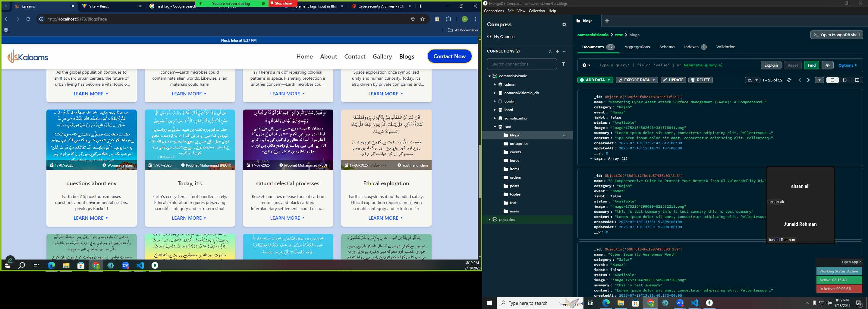Image resolution: width=868 pixels, height=309 pixels.
Task: Add new connection plus icon in Compass
Action: click(x=557, y=51)
